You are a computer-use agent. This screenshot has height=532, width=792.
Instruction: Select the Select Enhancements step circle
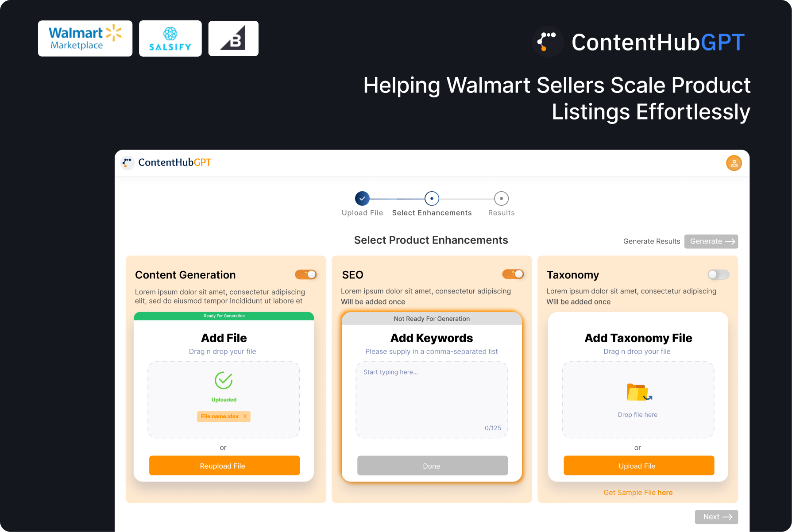pyautogui.click(x=432, y=199)
